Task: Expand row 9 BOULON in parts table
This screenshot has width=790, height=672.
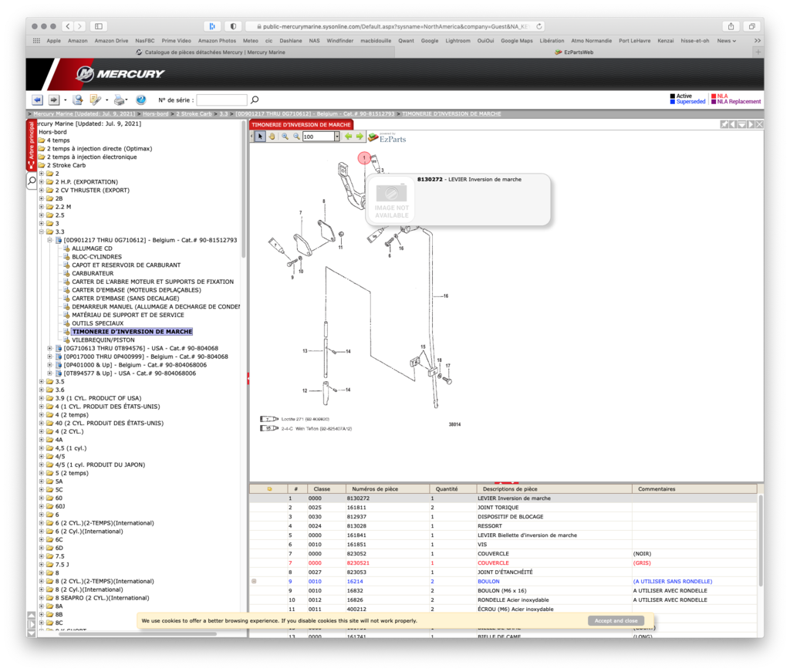Action: (x=254, y=581)
